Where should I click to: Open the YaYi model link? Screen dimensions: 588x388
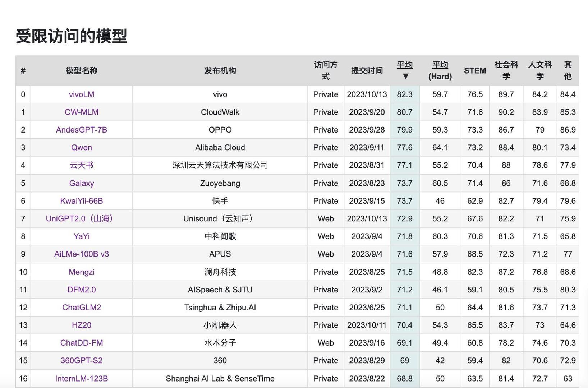[81, 236]
